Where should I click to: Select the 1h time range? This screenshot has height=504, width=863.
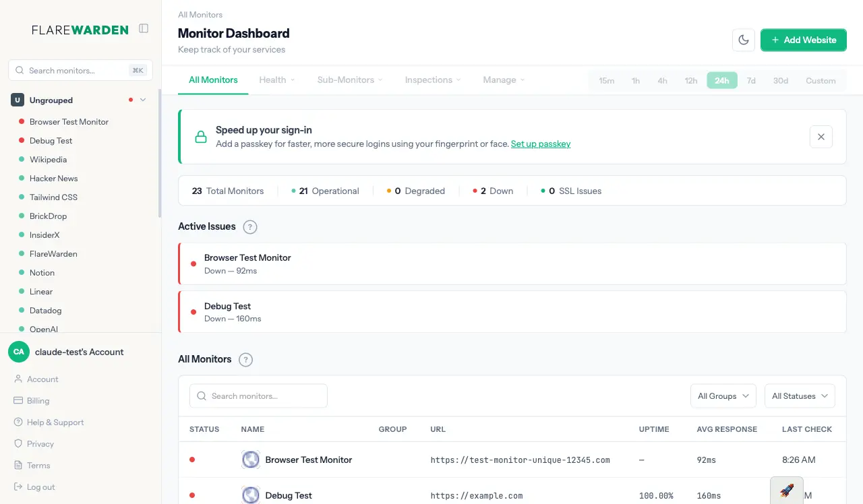coord(636,80)
